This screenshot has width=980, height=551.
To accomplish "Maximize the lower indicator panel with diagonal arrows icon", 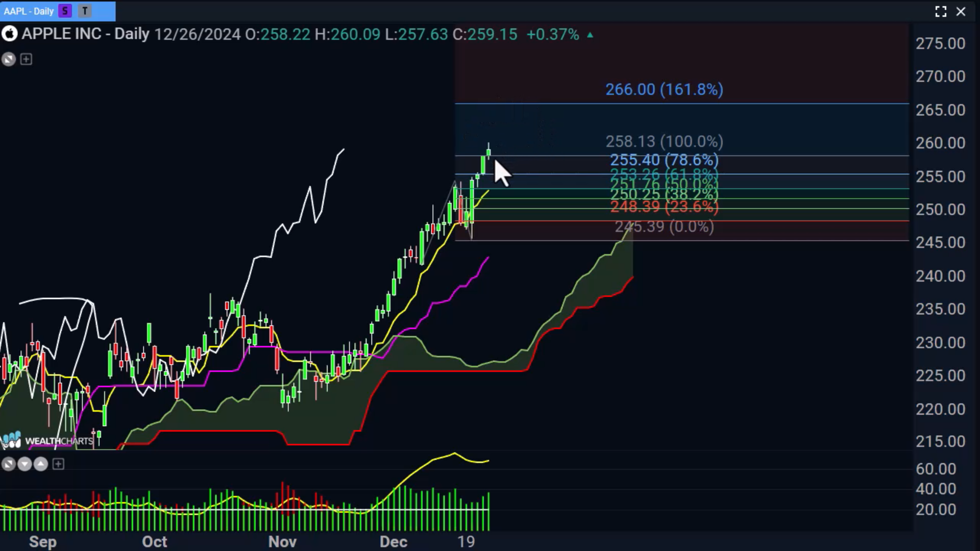I will tap(9, 464).
